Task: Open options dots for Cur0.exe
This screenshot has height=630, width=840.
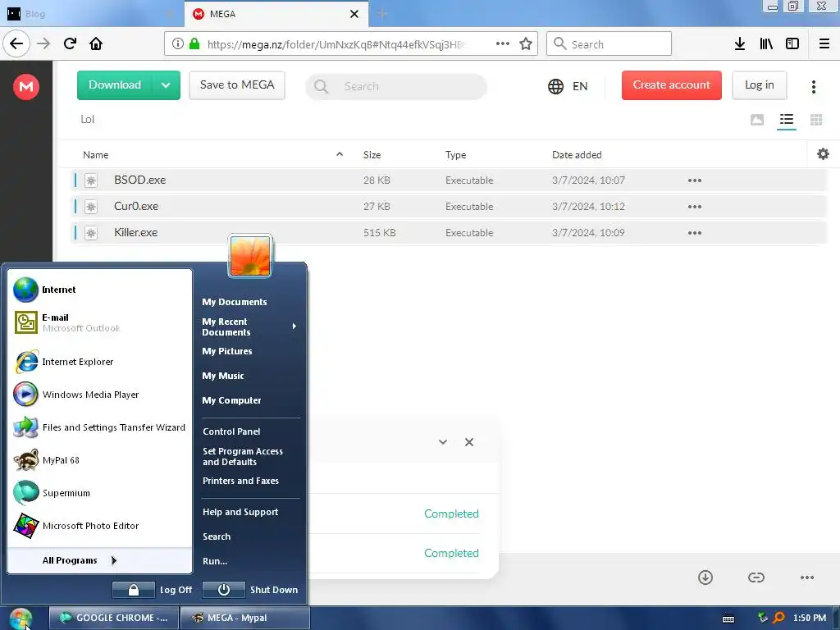Action: 694,207
